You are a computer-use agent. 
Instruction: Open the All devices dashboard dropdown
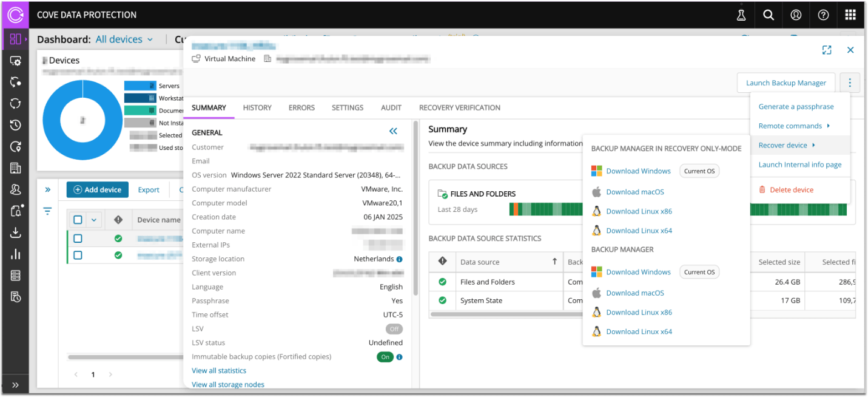[124, 39]
